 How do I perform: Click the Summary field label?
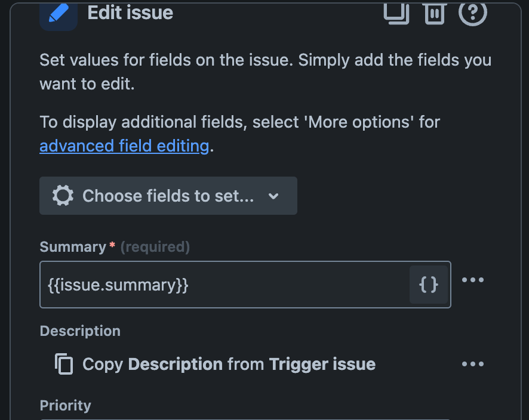[72, 247]
